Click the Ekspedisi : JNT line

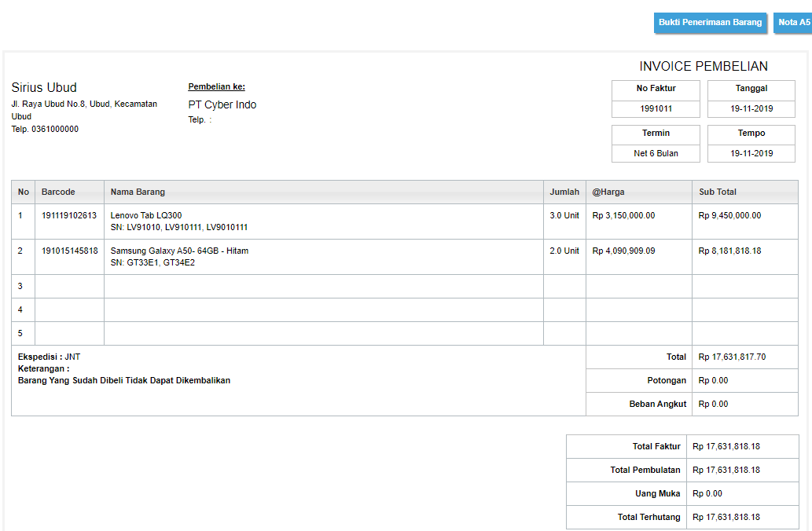click(50, 357)
